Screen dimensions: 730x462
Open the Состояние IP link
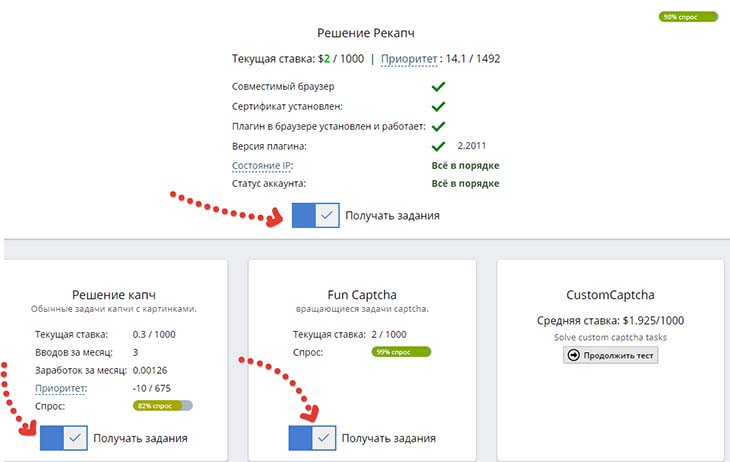pyautogui.click(x=262, y=165)
